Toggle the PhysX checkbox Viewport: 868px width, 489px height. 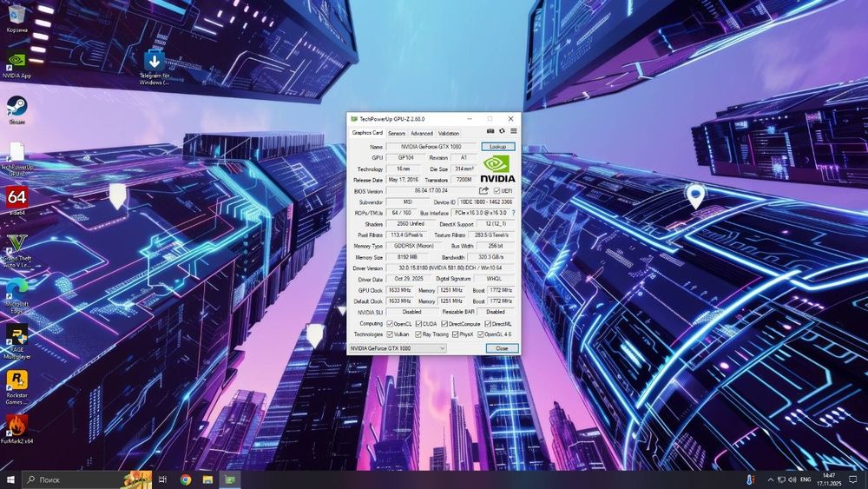pos(455,334)
